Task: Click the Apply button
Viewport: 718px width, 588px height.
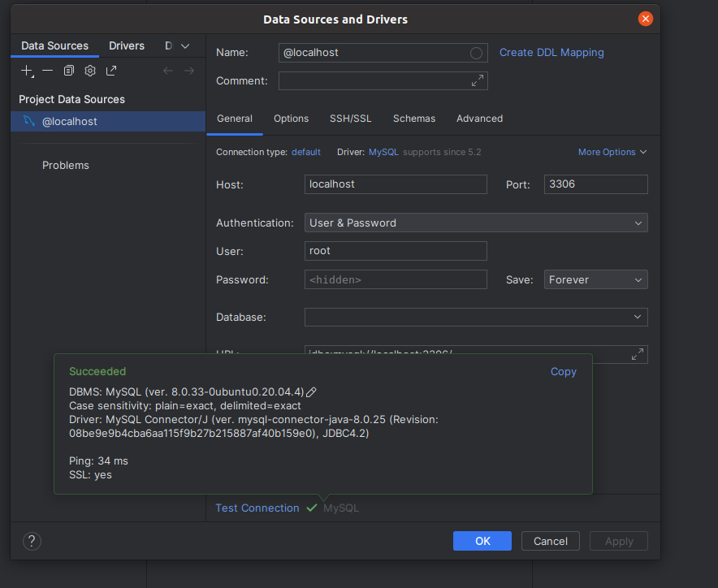Action: point(619,541)
